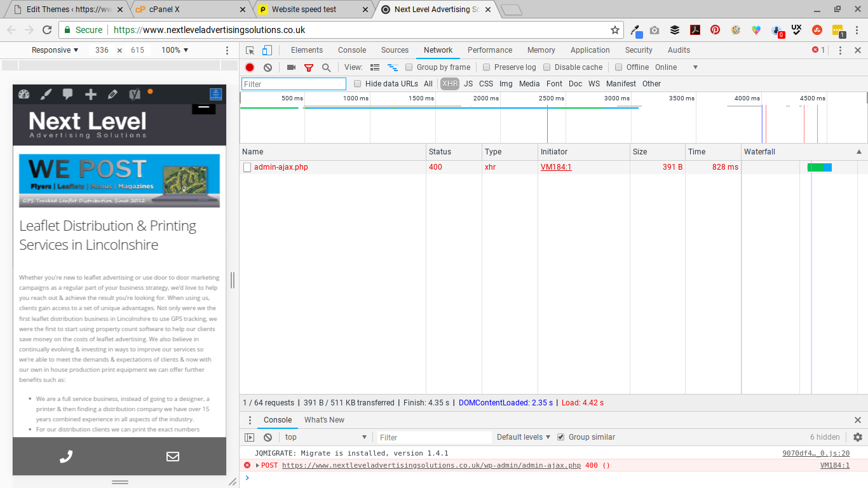Switch to the Sources panel tab

395,50
